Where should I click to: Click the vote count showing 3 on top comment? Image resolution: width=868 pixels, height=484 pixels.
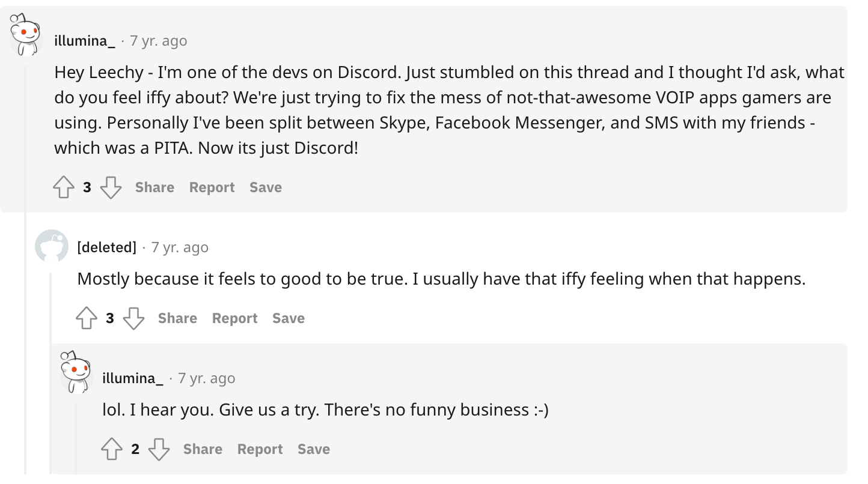click(87, 187)
